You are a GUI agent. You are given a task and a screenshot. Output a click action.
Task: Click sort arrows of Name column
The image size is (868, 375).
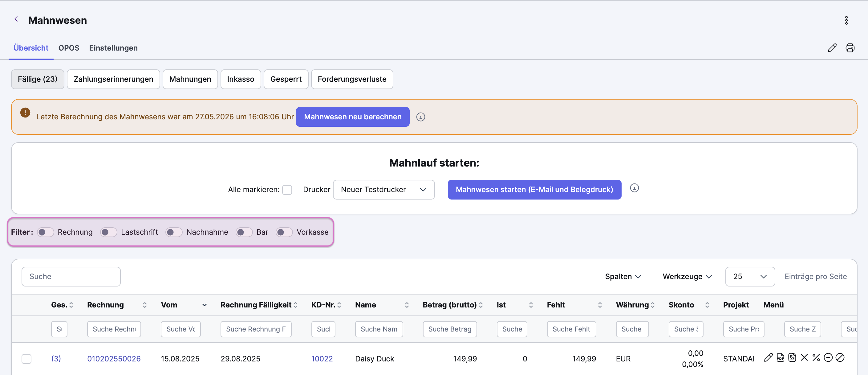pyautogui.click(x=407, y=305)
